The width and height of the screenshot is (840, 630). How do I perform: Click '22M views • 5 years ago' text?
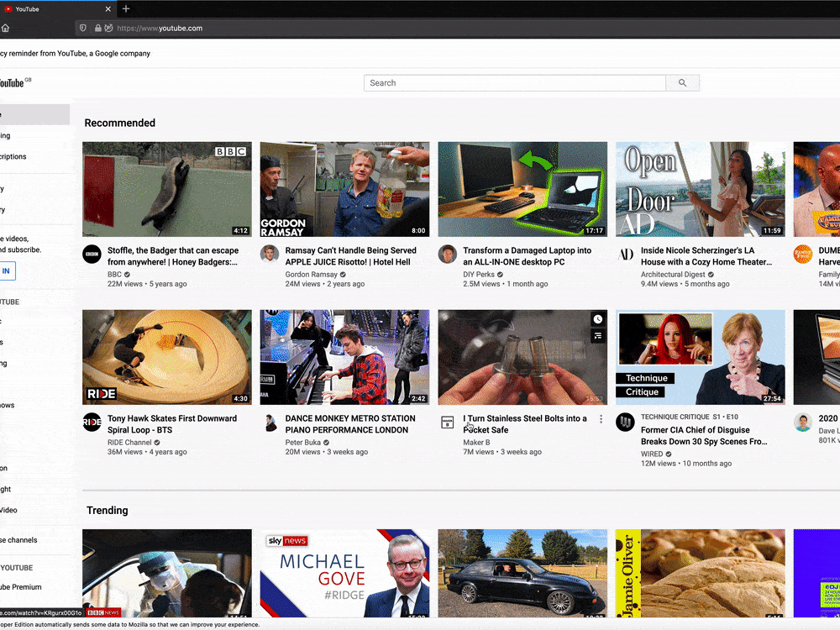[147, 284]
